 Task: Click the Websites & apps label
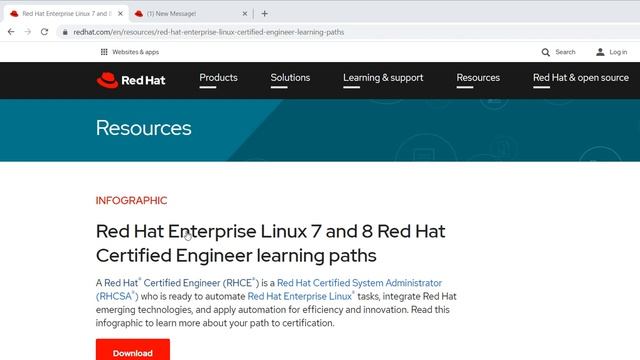pyautogui.click(x=136, y=52)
